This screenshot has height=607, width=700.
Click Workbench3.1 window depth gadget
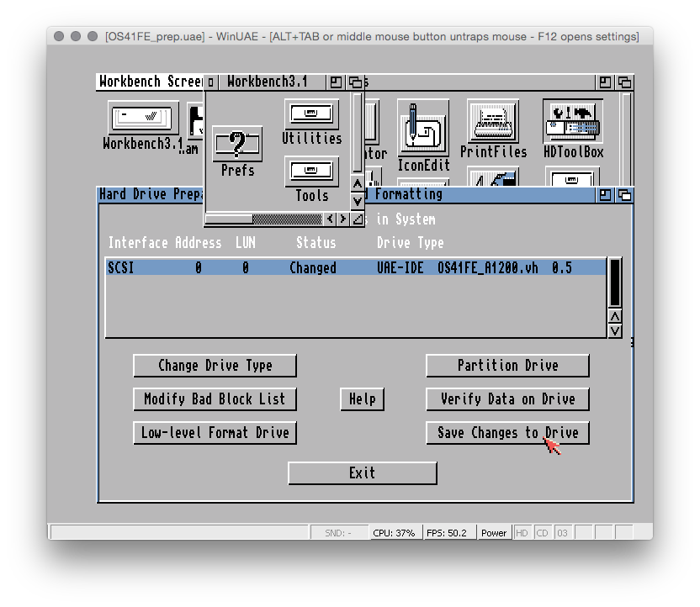355,82
